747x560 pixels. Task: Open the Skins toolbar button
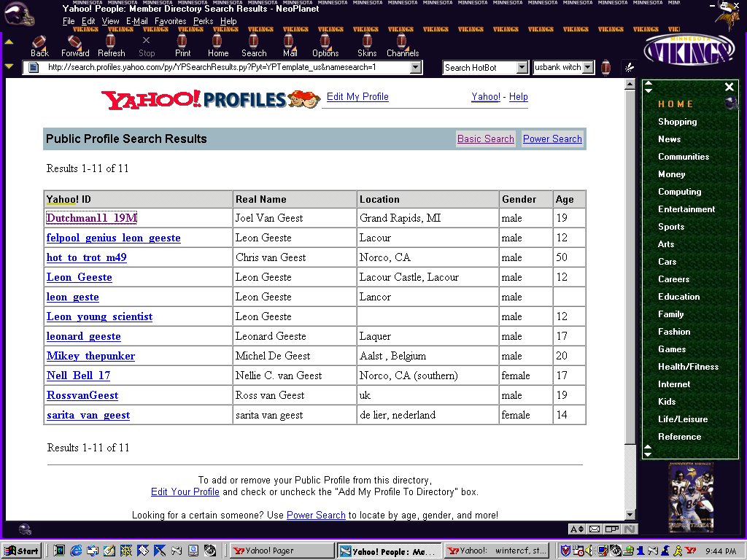(x=367, y=46)
